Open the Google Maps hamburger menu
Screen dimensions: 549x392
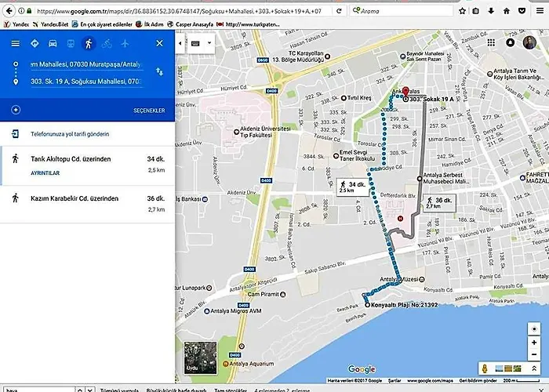tap(16, 43)
